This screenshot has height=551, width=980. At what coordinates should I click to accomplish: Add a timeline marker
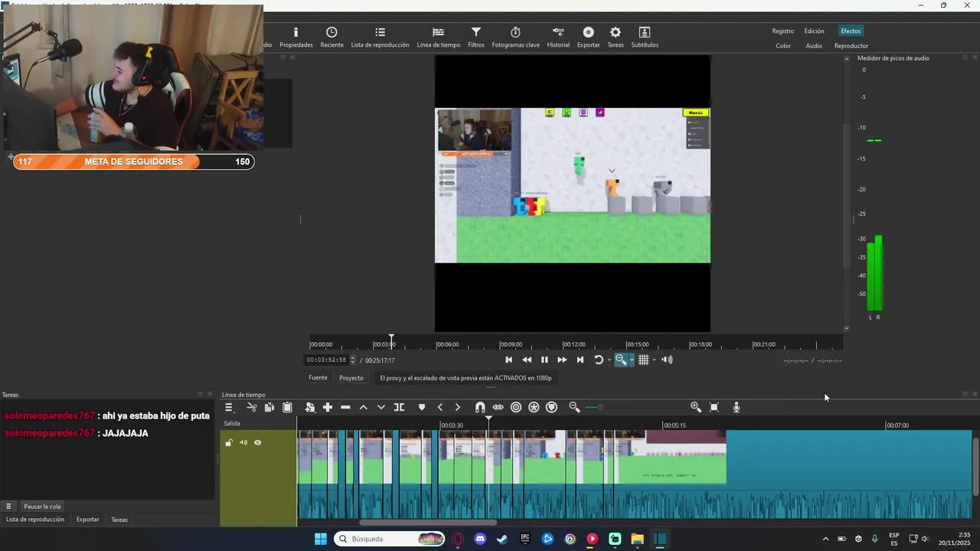click(x=421, y=407)
